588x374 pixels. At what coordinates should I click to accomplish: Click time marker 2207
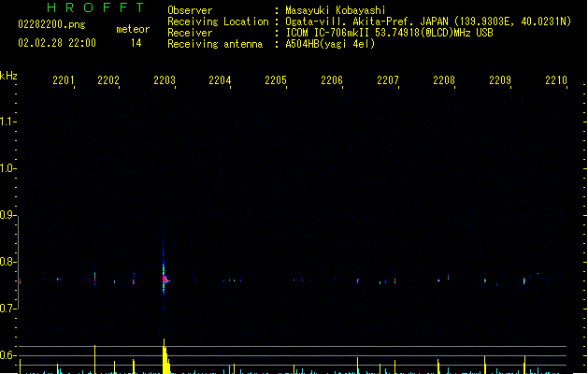(x=388, y=80)
